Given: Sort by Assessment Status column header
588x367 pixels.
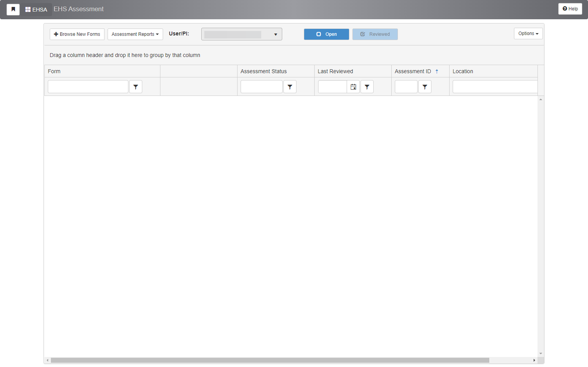Looking at the screenshot, I should click(x=264, y=71).
